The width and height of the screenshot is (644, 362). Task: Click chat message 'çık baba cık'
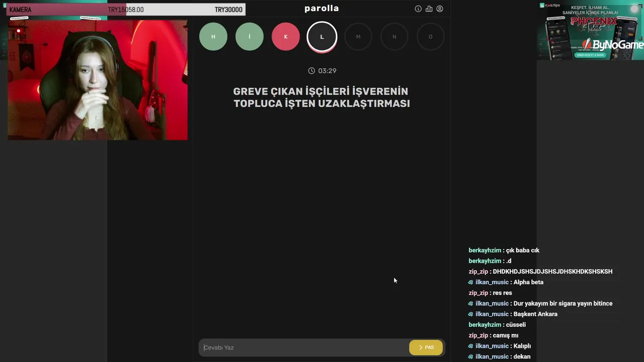pos(523,250)
